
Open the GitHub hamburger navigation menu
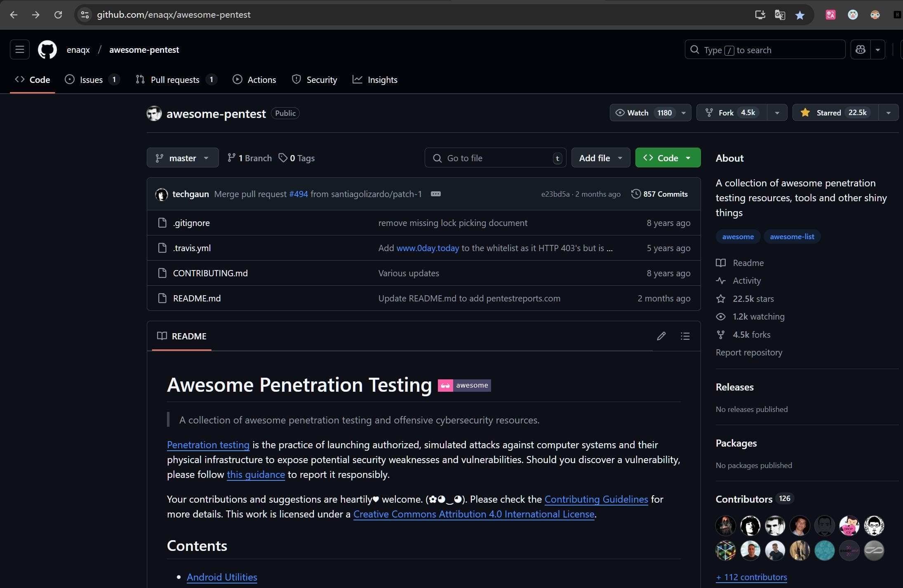(x=20, y=49)
